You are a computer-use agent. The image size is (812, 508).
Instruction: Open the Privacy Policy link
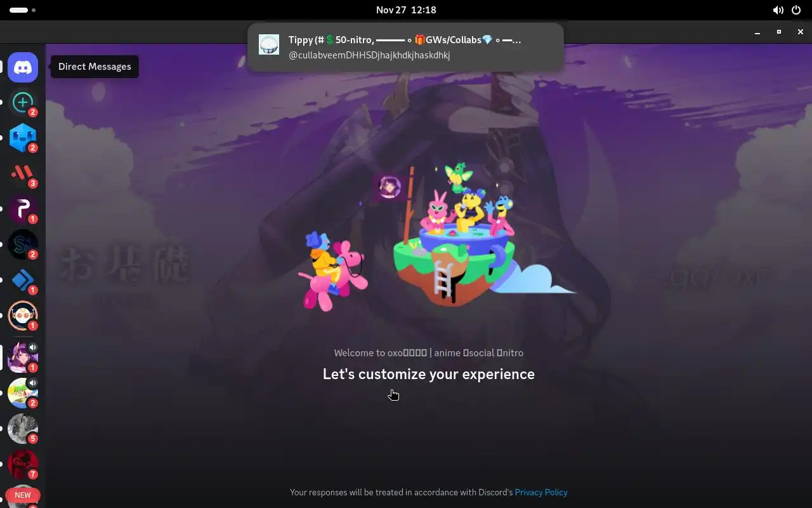(x=541, y=492)
